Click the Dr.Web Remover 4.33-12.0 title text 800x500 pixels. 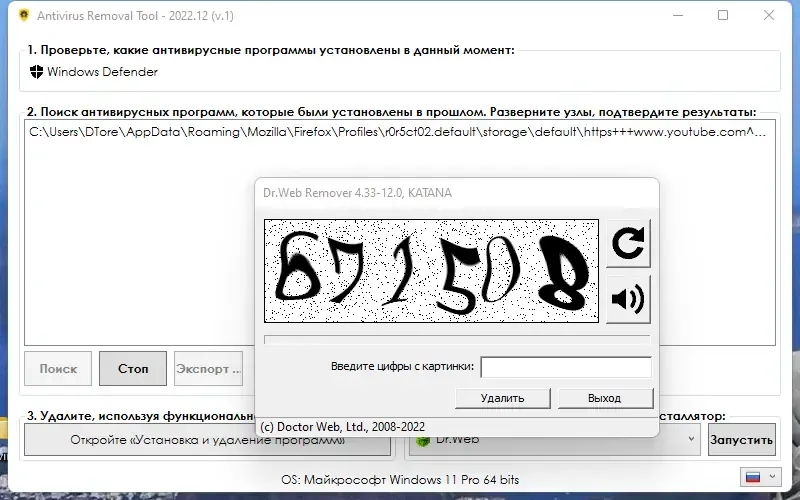pyautogui.click(x=357, y=193)
